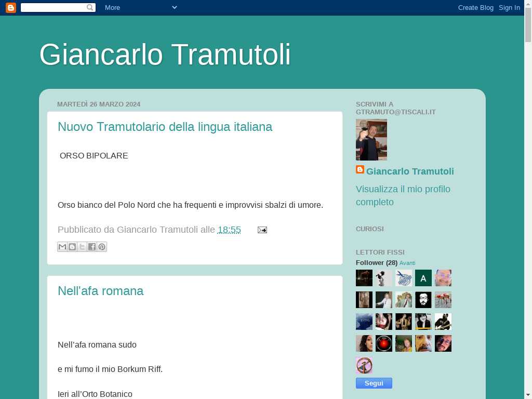The image size is (532, 399).
Task: Click the search magnifier icon in navbar
Action: coord(90,7)
